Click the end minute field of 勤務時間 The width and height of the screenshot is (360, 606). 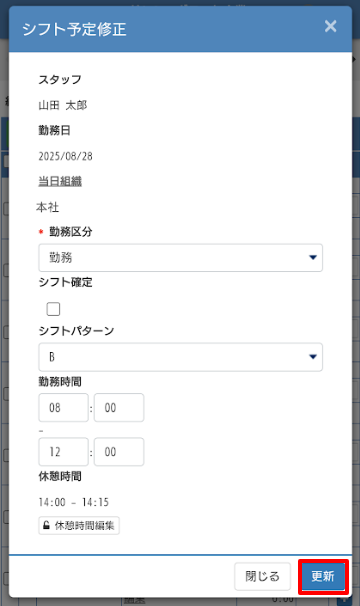[x=119, y=451]
